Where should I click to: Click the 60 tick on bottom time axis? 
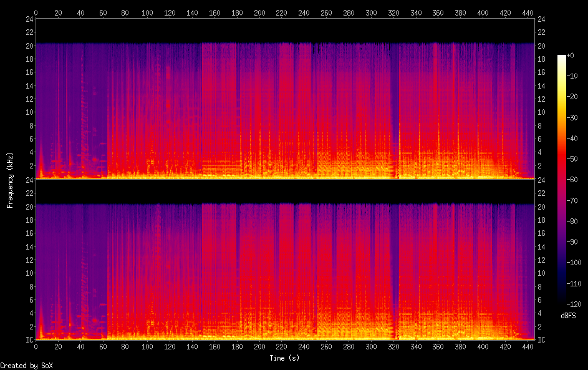pos(103,347)
